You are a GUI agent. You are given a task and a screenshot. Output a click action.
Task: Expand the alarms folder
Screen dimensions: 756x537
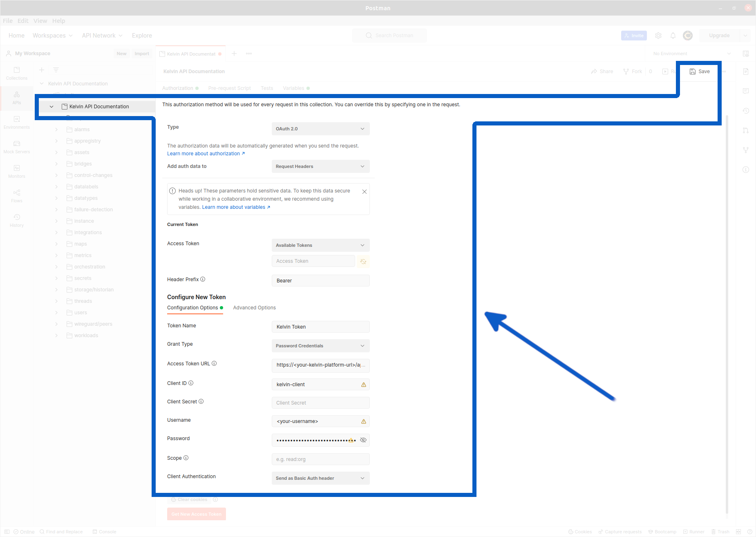56,130
